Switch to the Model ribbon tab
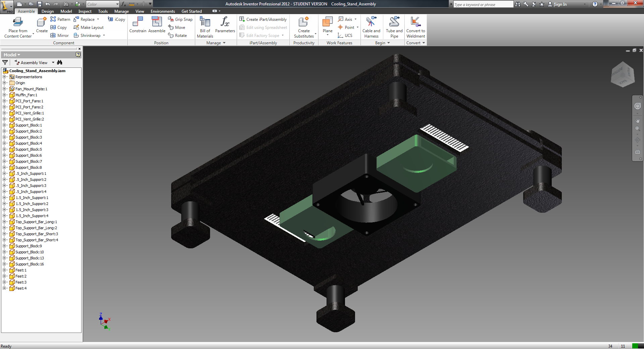 (66, 11)
